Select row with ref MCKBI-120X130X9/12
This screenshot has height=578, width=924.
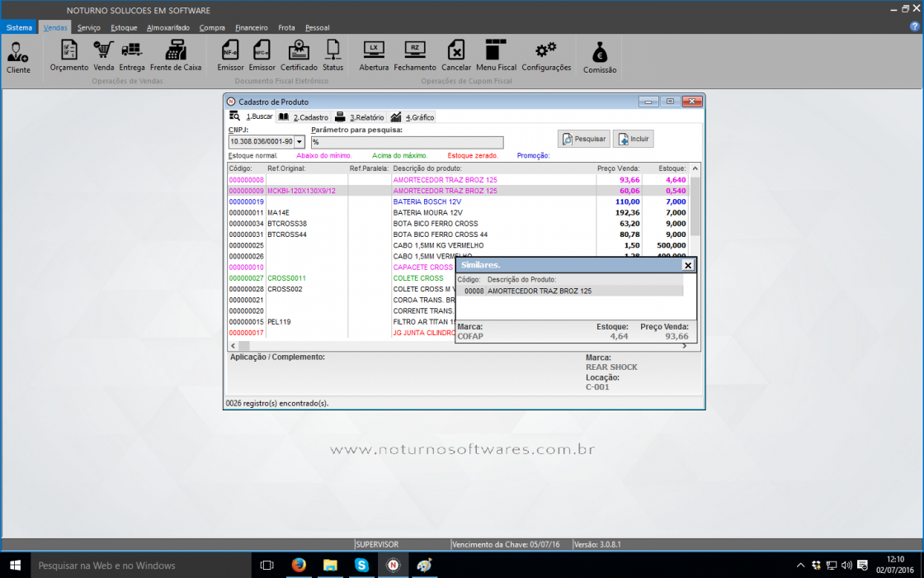point(459,191)
